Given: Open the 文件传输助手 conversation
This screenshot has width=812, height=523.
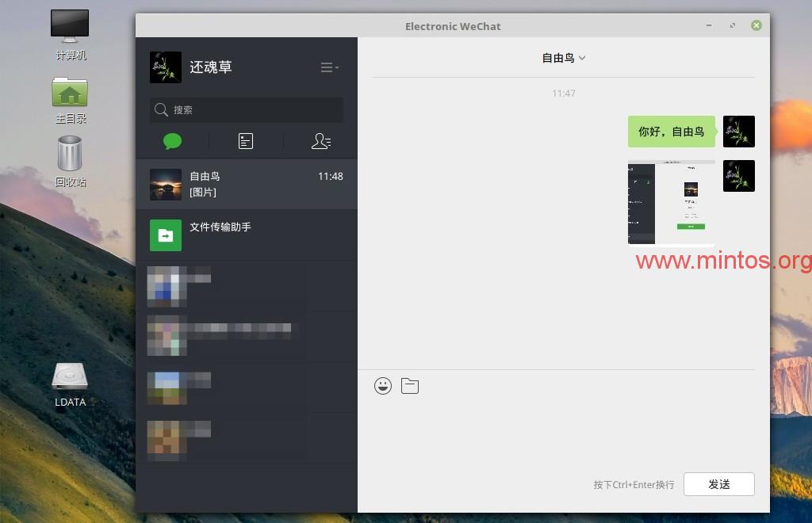Looking at the screenshot, I should pos(246,235).
